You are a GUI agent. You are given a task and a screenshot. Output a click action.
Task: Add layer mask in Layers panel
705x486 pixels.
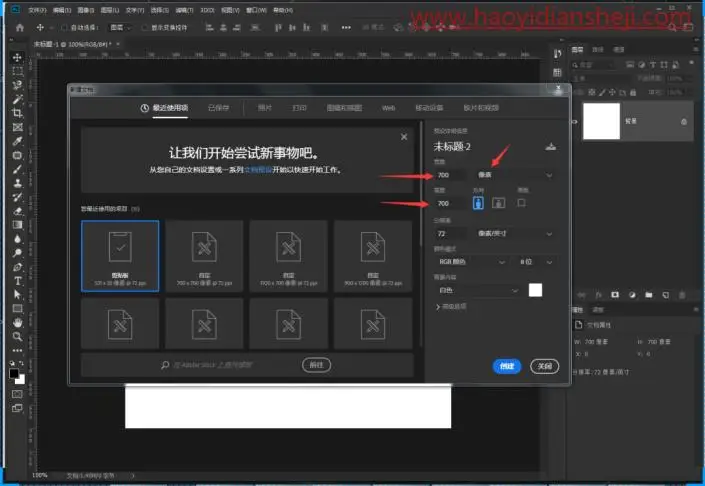(615, 295)
